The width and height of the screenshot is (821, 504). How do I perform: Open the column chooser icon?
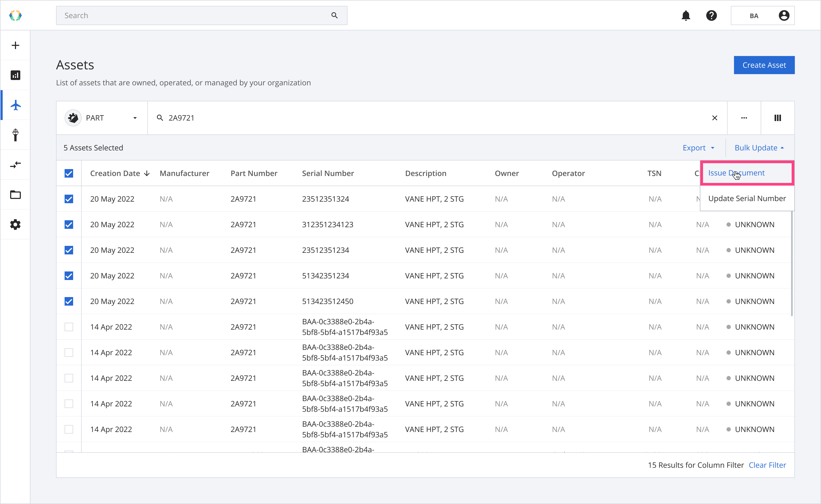[x=778, y=118]
